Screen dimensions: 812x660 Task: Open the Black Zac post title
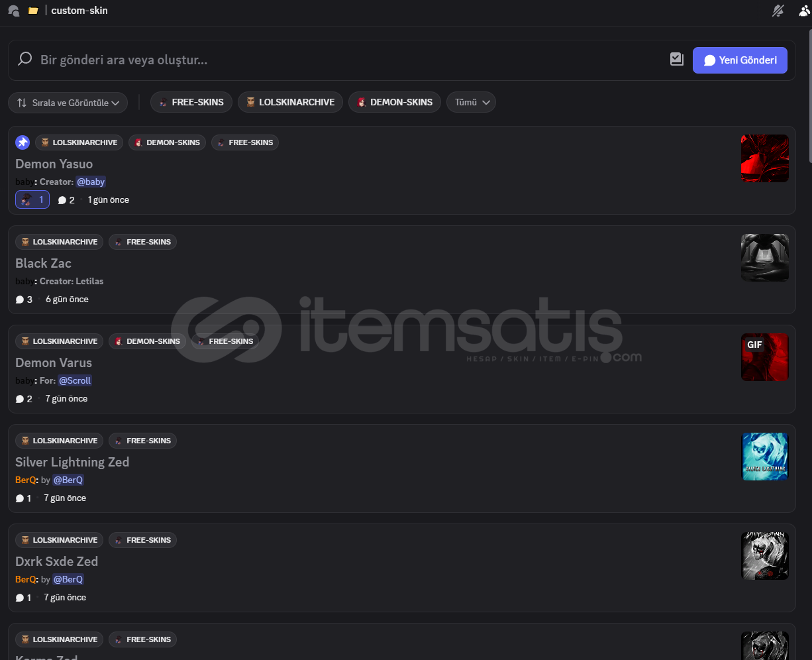(44, 263)
